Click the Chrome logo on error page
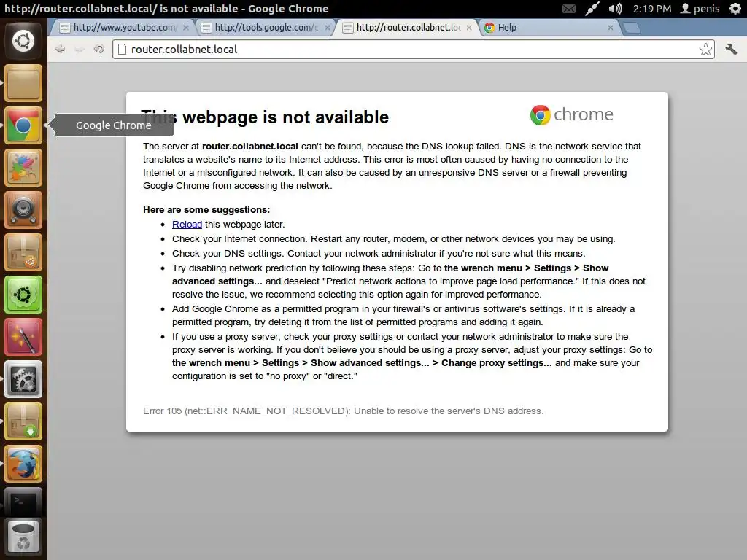Viewport: 747px width, 560px height. [572, 114]
